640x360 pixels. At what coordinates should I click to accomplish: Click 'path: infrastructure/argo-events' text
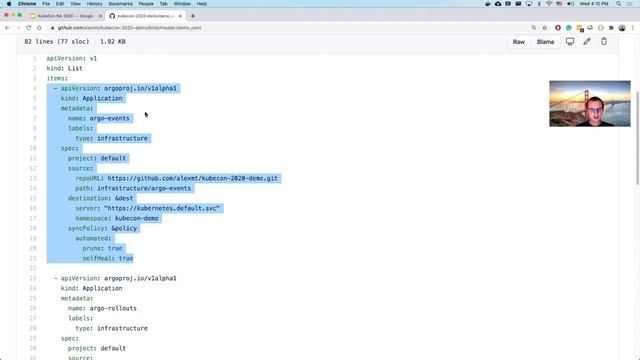(133, 188)
